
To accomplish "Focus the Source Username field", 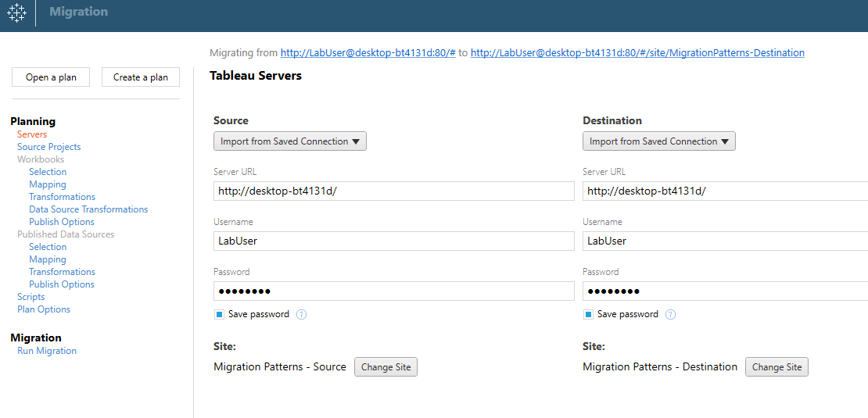I will click(394, 241).
